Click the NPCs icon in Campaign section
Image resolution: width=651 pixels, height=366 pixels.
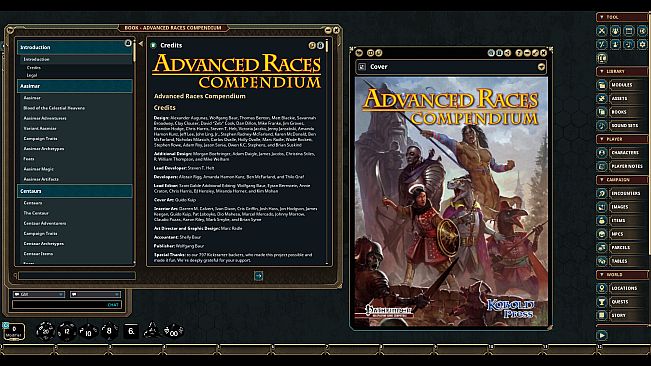(602, 234)
